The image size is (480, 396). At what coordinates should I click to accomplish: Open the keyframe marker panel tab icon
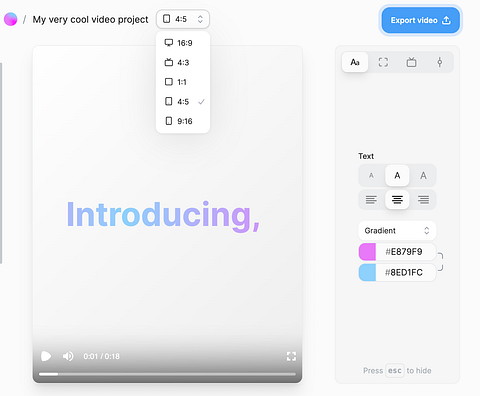pyautogui.click(x=440, y=62)
